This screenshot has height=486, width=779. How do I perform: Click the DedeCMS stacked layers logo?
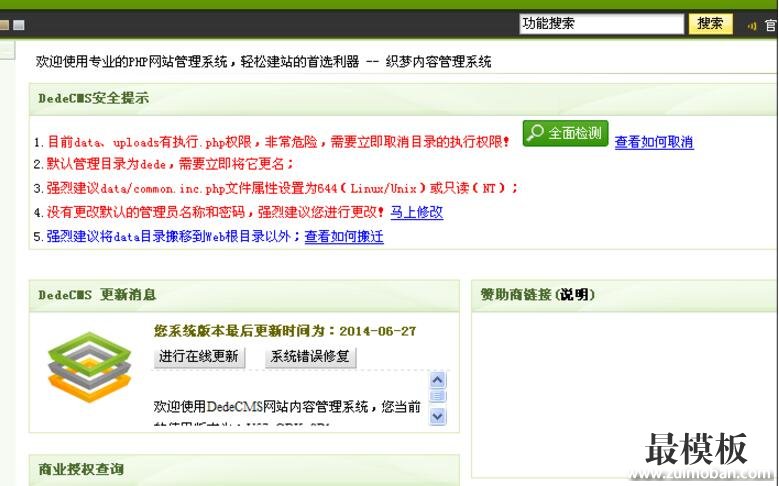coord(89,367)
